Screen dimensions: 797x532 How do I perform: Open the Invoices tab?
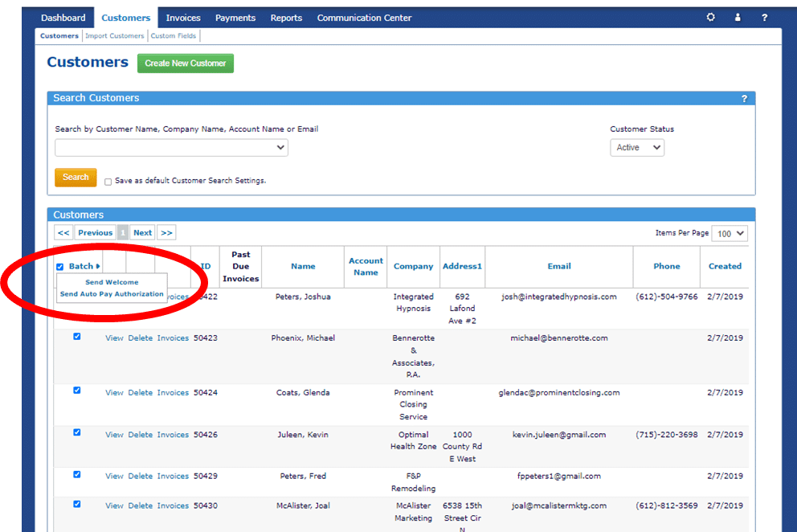[x=183, y=18]
